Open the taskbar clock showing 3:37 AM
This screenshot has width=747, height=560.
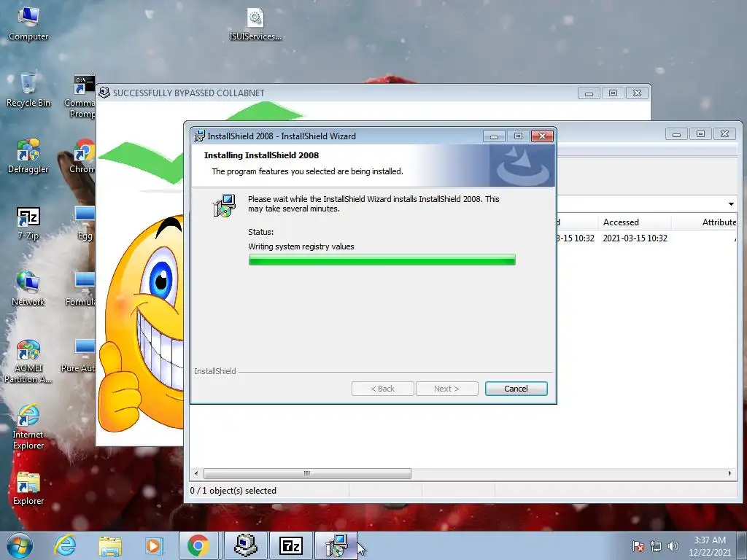point(709,546)
